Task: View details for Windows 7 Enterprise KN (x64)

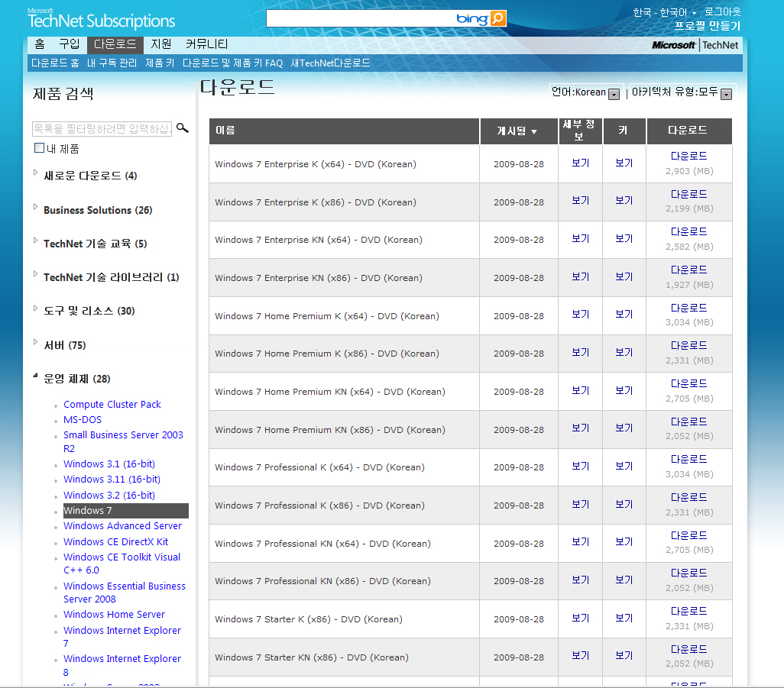Action: (581, 238)
